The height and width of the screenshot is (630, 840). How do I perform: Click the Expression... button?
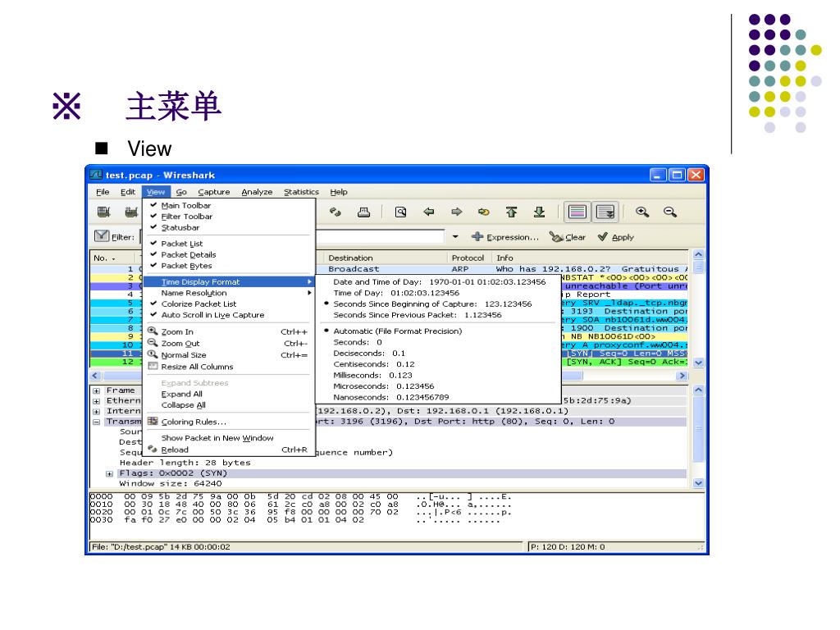point(505,237)
